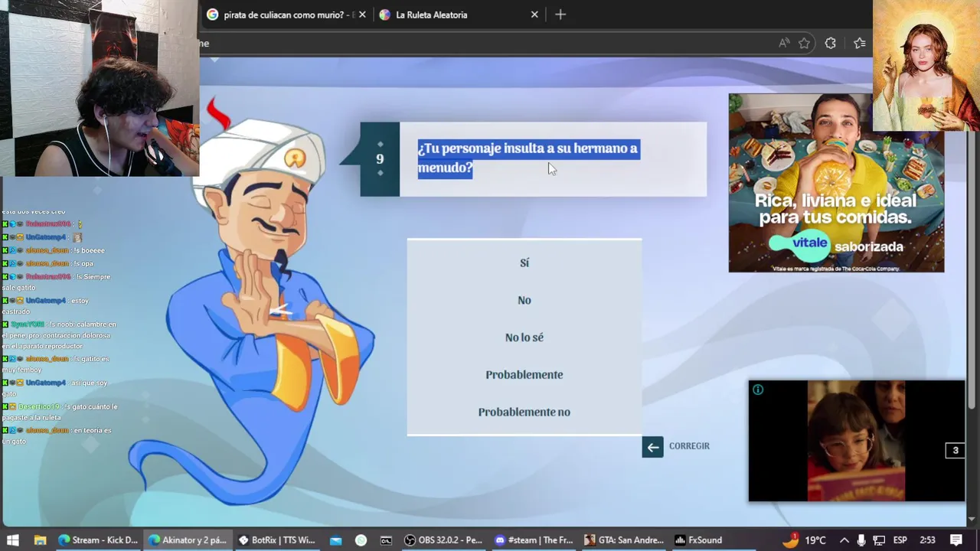Click the highlighted question text about hermano
The height and width of the screenshot is (551, 980).
pyautogui.click(x=528, y=158)
